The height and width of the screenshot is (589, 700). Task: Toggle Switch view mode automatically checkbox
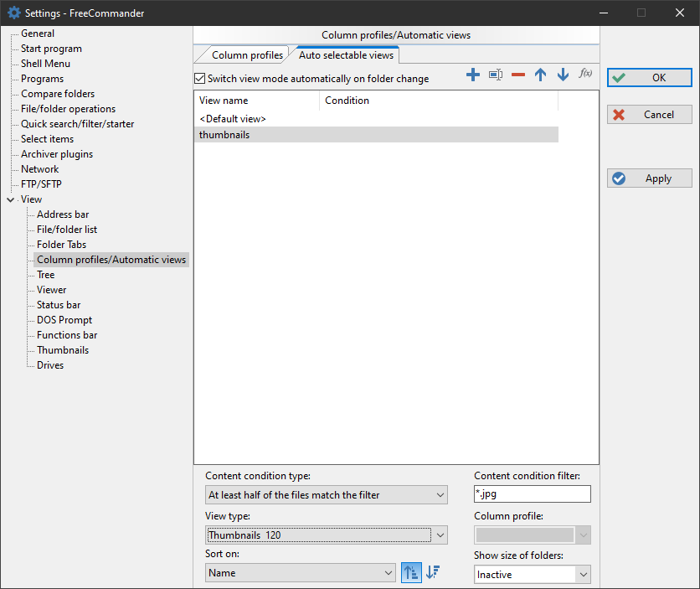click(199, 79)
